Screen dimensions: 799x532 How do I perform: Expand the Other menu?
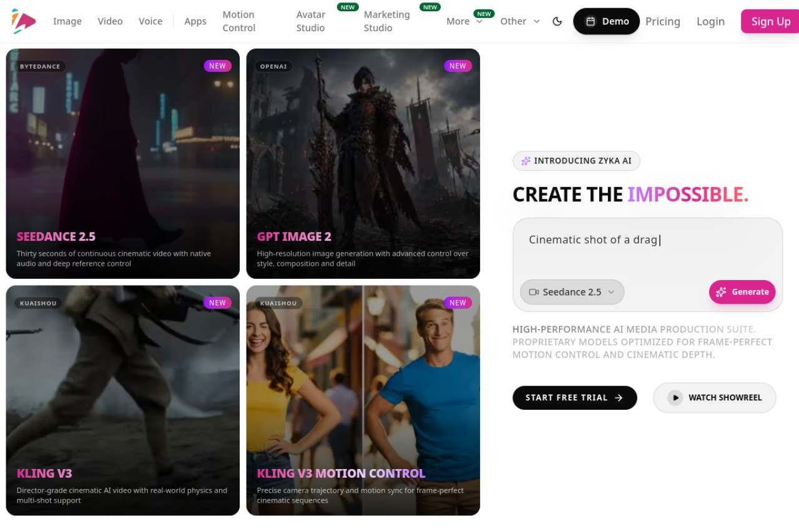click(x=519, y=21)
